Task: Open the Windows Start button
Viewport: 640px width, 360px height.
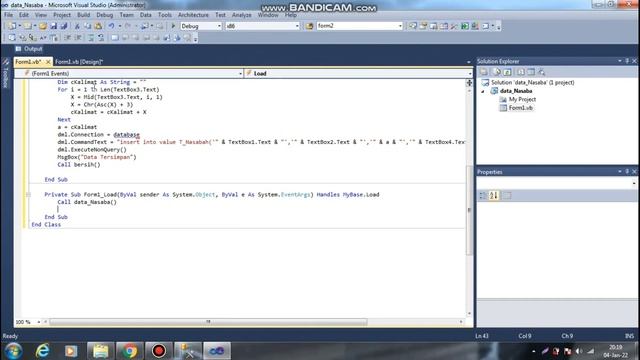Action: (13, 351)
